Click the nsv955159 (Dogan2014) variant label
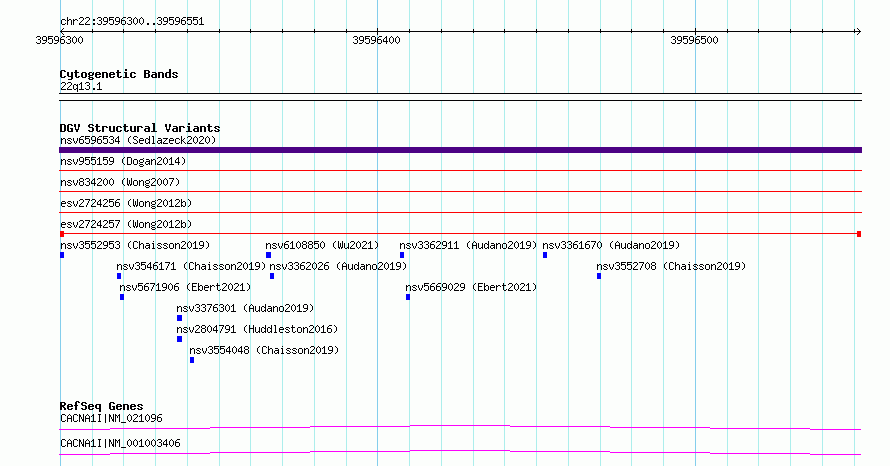The image size is (890, 466). (123, 161)
